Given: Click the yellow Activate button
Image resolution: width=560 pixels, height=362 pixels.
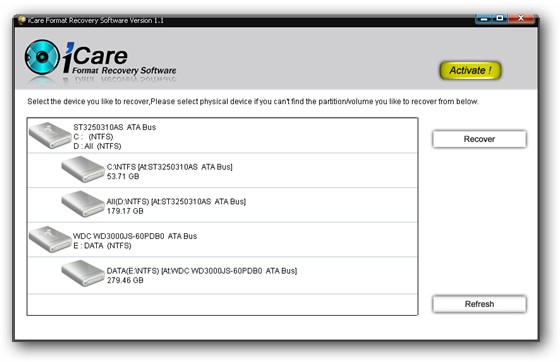Looking at the screenshot, I should (x=470, y=70).
